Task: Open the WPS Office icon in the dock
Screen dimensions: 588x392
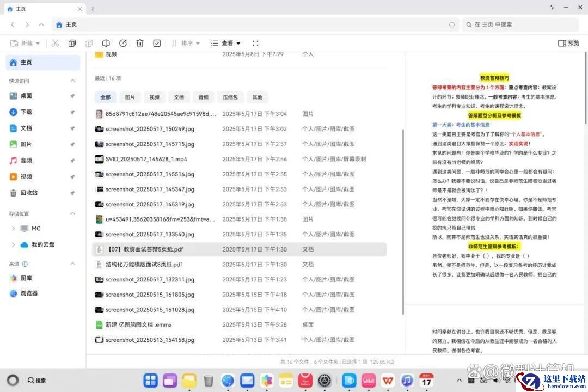Action: (x=388, y=381)
